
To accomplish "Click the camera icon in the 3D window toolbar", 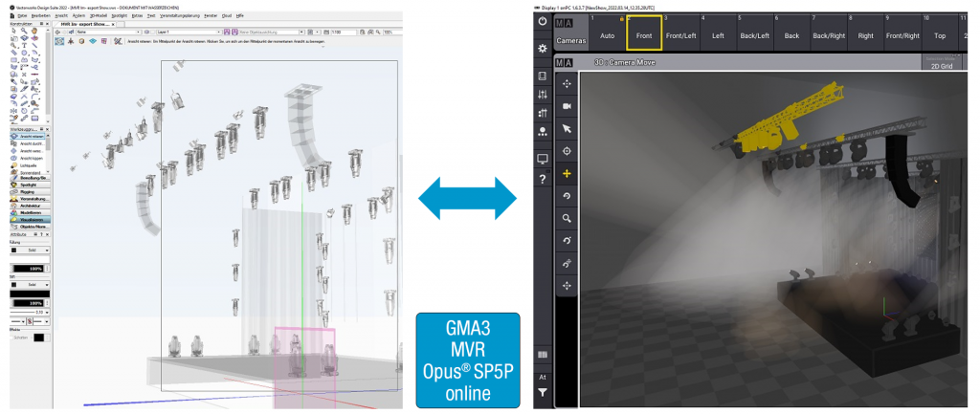I will tap(567, 106).
